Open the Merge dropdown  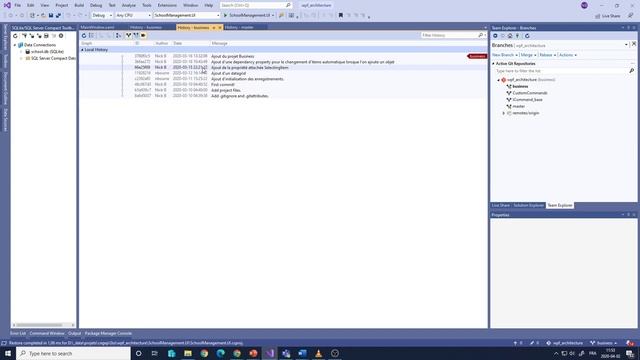pyautogui.click(x=528, y=55)
